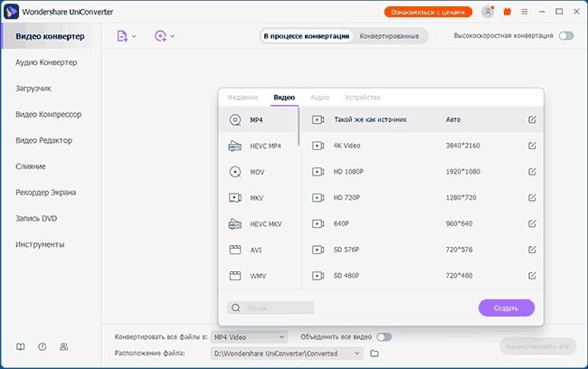Select AVI format icon
Viewport: 588px width, 369px height.
click(x=235, y=250)
